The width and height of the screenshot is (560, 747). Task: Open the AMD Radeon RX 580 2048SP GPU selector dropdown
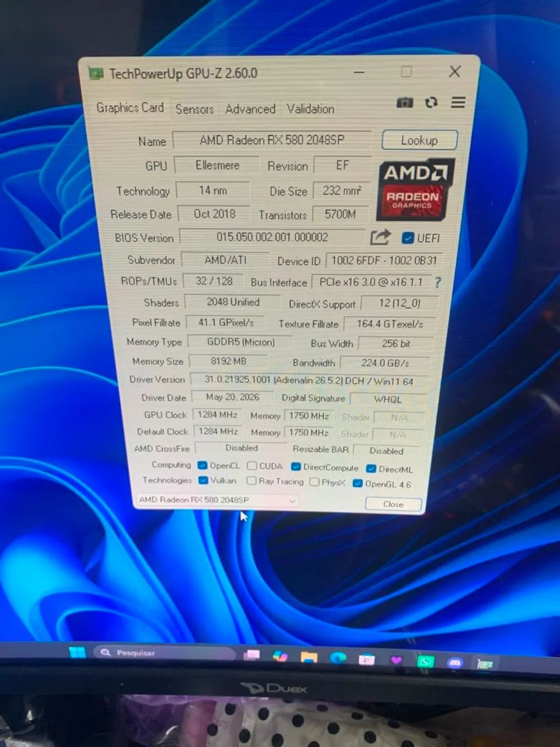click(x=217, y=500)
